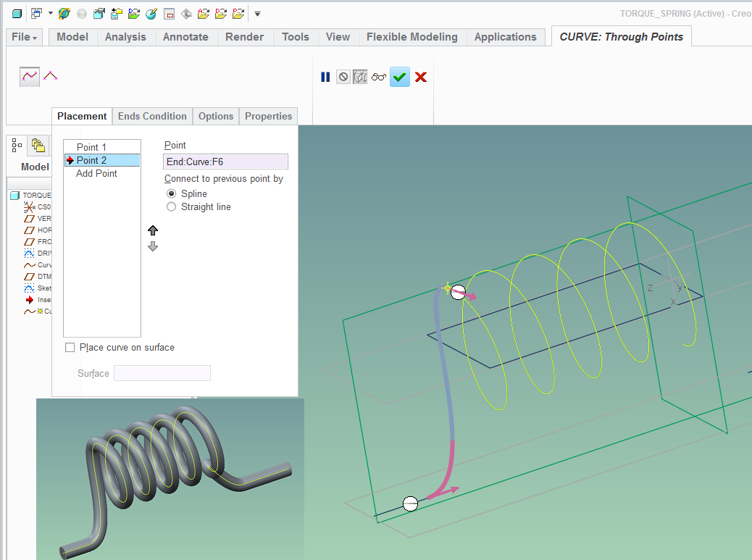Select the CURVE: Through Points tab

[622, 37]
